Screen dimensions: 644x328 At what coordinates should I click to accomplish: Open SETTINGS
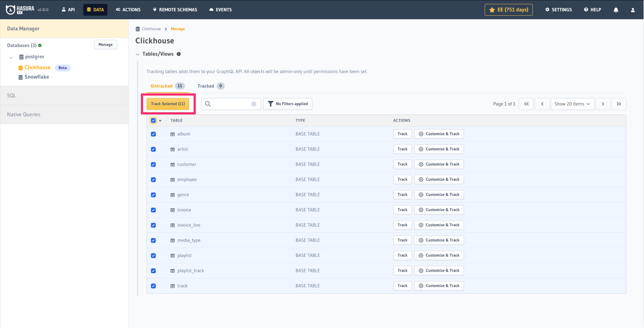[x=558, y=10]
